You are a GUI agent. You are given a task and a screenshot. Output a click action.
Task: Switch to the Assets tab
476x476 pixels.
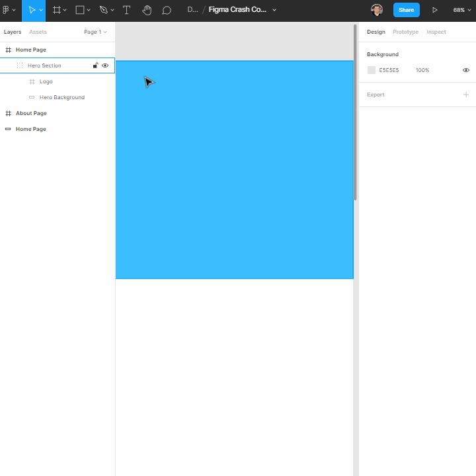tap(38, 32)
